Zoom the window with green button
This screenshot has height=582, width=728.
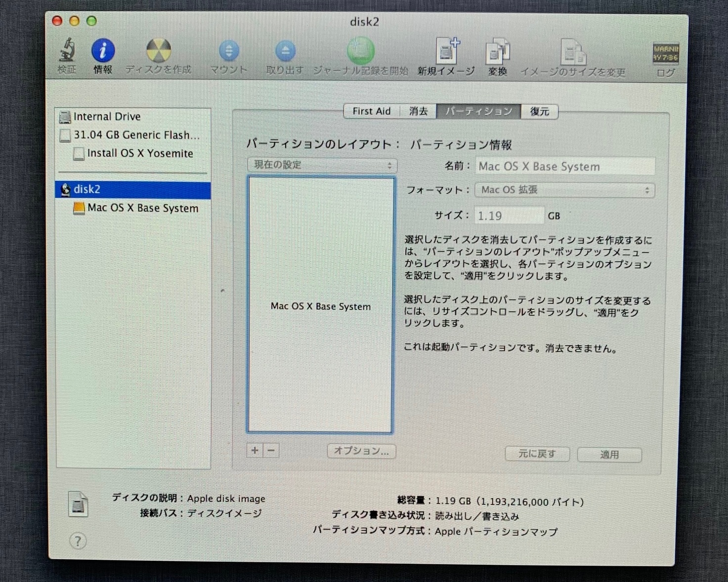[91, 21]
